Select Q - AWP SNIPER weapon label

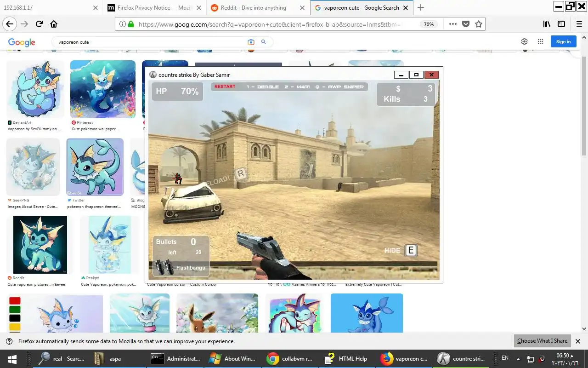click(339, 86)
